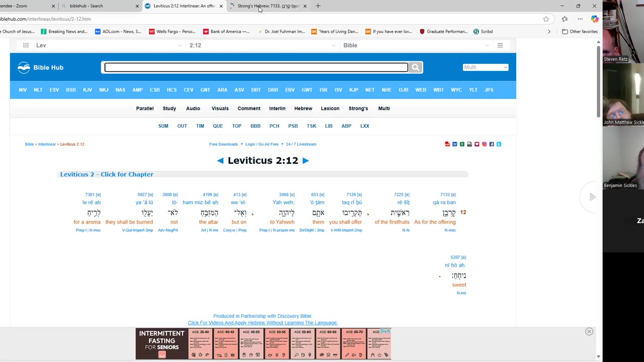Open Free Downloads link
This screenshot has height=362, width=644.
(223, 144)
